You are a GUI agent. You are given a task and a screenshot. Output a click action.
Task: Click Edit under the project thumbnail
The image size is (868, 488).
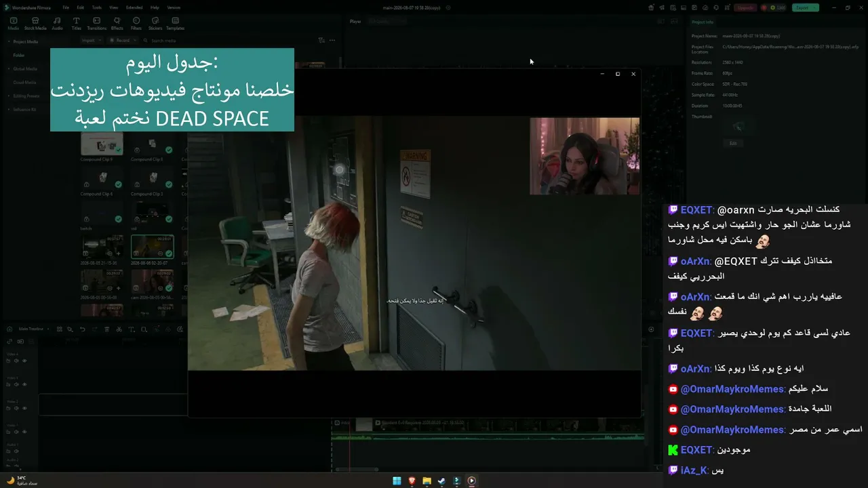coord(733,143)
